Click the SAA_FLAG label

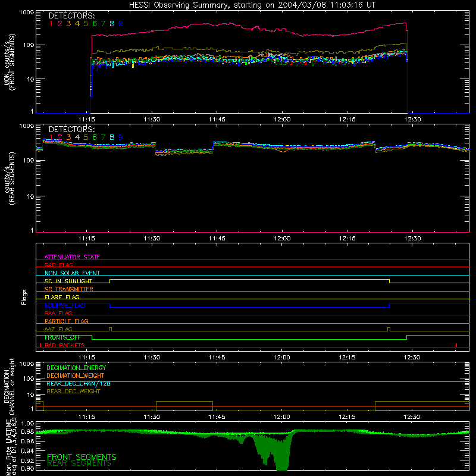[x=58, y=313]
